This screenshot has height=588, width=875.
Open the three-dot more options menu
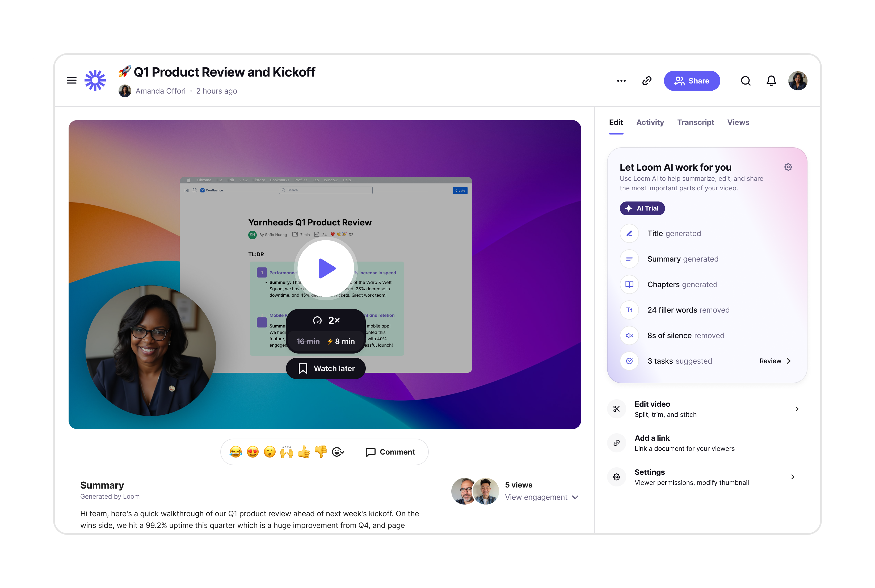pyautogui.click(x=621, y=81)
